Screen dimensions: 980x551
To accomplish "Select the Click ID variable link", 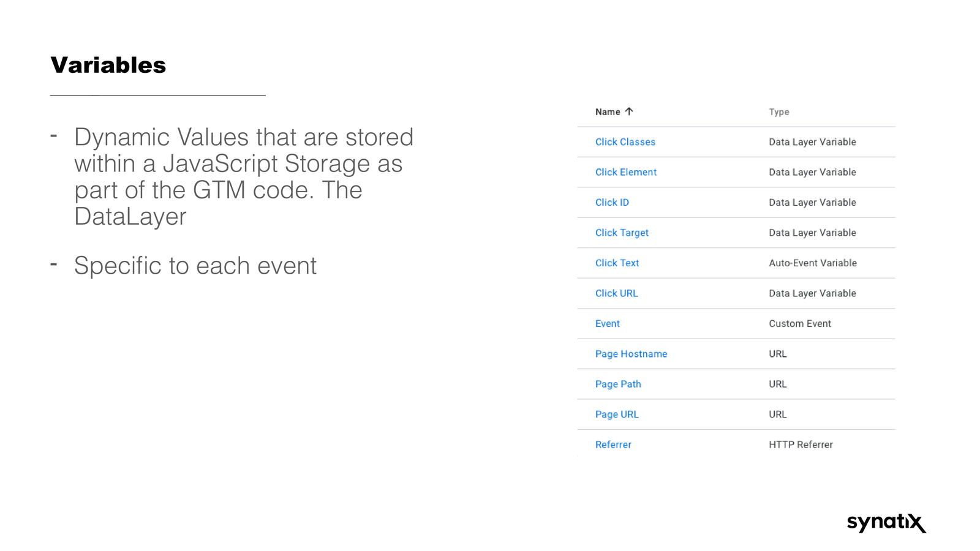I will (612, 203).
